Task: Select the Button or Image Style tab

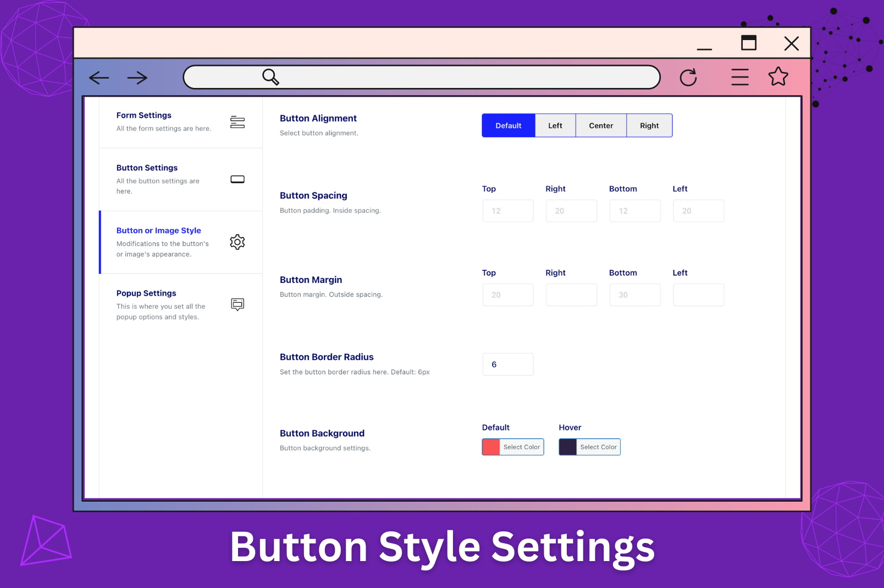Action: point(181,242)
